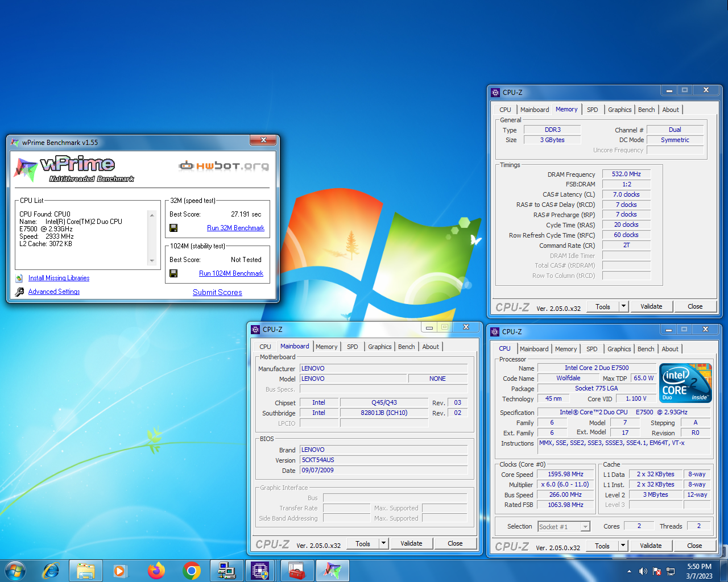Click Validate in the CPU window
The image size is (728, 582).
pos(651,546)
